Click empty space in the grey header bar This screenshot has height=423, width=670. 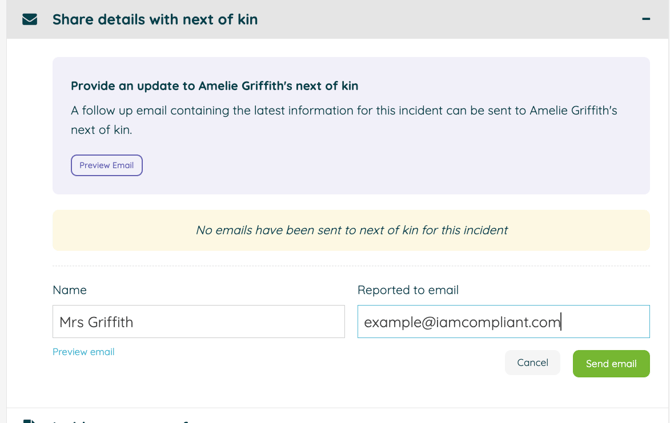(x=450, y=19)
